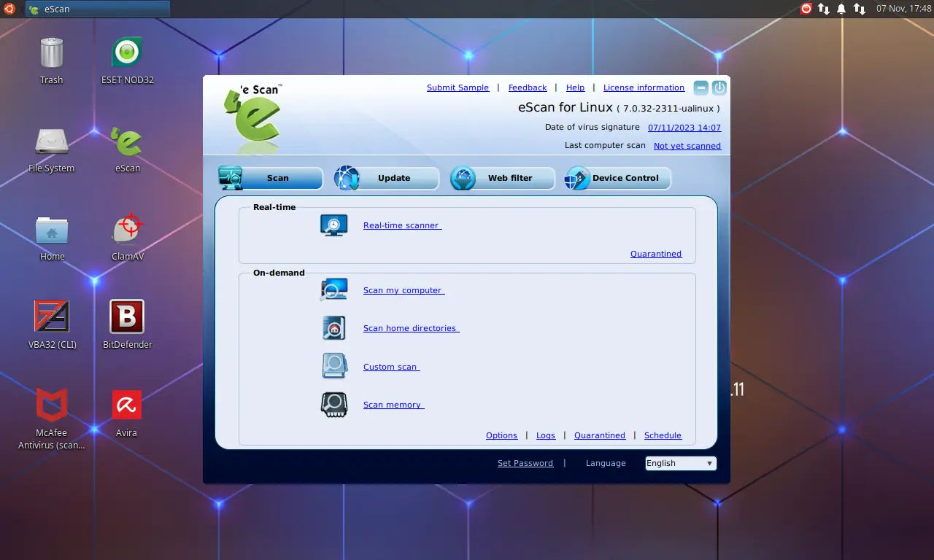
Task: Open the Language selection dropdown
Action: (x=679, y=463)
